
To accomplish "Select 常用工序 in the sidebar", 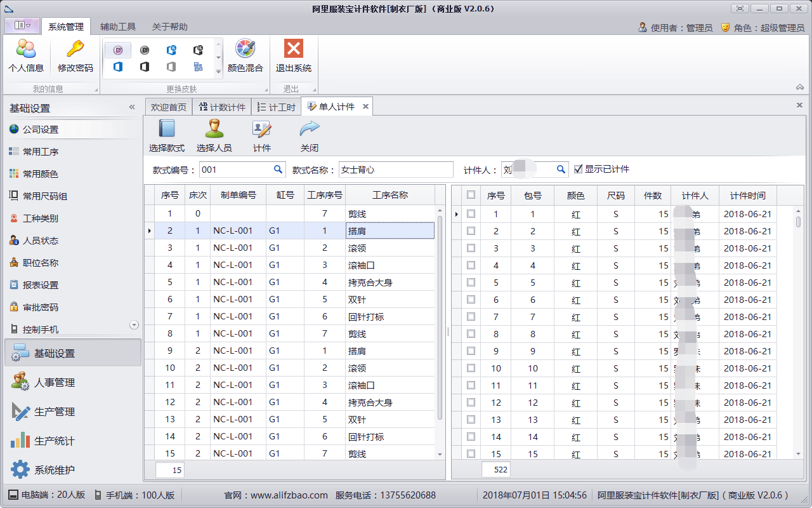I will (41, 152).
